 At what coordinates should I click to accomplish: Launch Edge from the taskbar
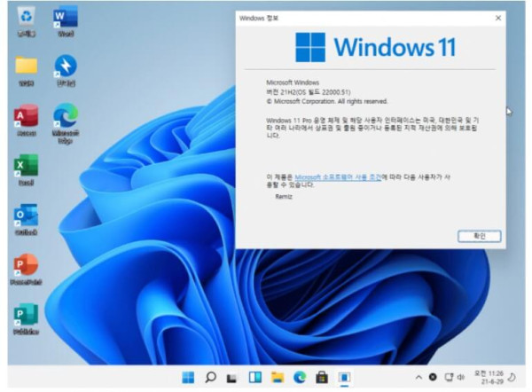[300, 377]
